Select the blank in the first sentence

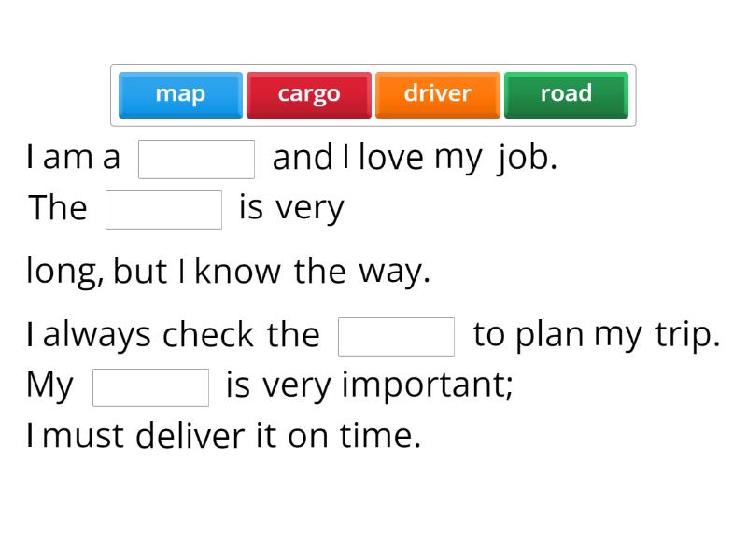click(x=197, y=156)
